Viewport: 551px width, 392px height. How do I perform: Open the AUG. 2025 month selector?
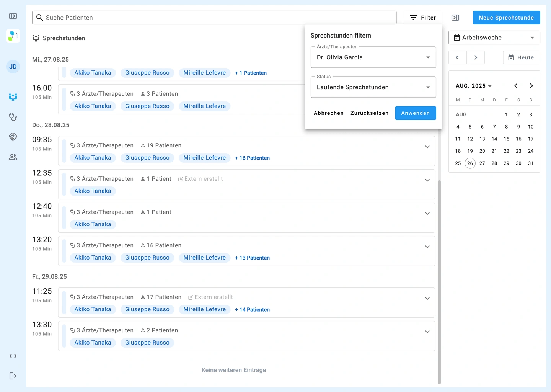[x=473, y=86]
